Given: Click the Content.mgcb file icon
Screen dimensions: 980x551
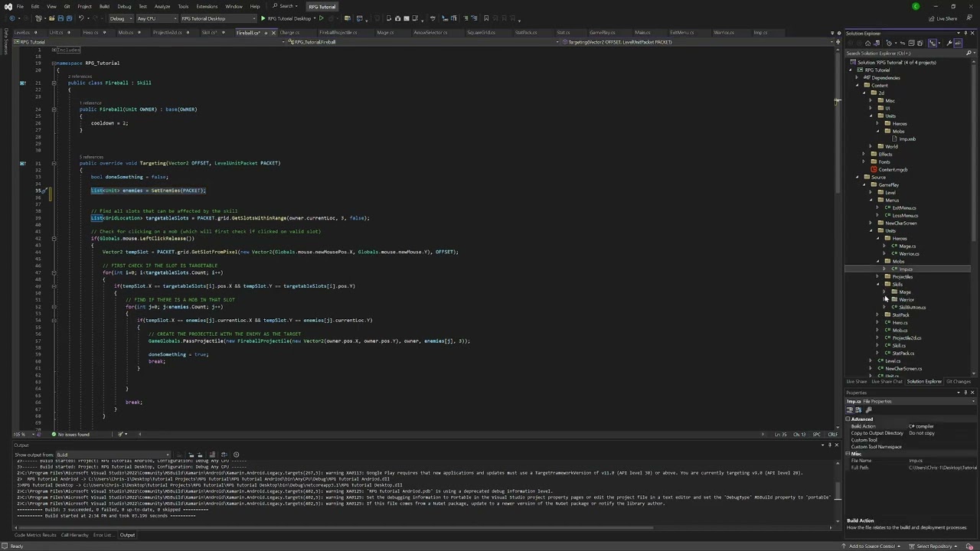Looking at the screenshot, I should 874,169.
